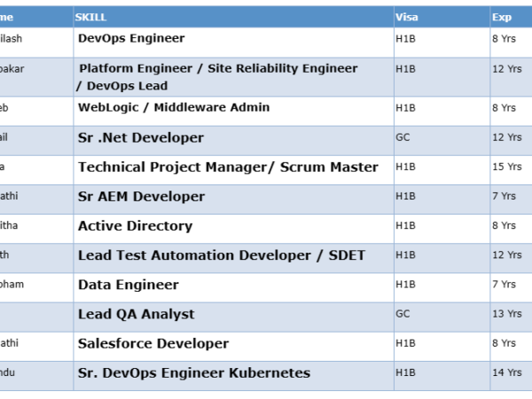
Task: Select the DevOps Engineer skill cell
Action: 131,39
